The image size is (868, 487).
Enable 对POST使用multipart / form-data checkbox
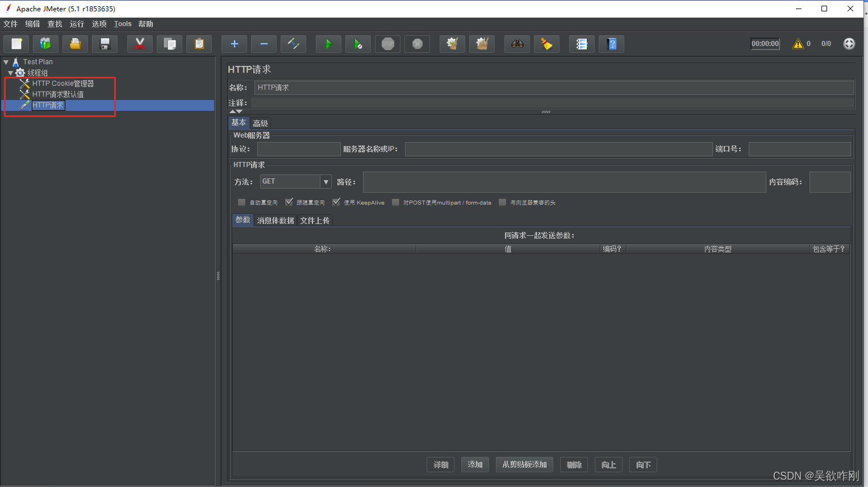395,202
